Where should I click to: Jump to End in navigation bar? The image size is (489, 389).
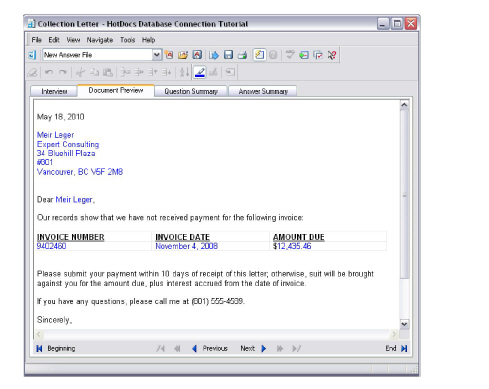(x=396, y=348)
